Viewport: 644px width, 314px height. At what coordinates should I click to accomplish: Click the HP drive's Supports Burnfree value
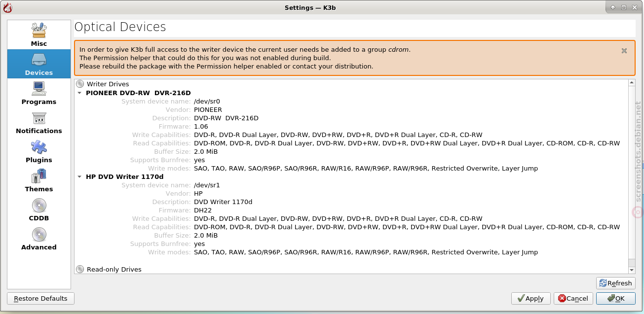click(x=199, y=244)
